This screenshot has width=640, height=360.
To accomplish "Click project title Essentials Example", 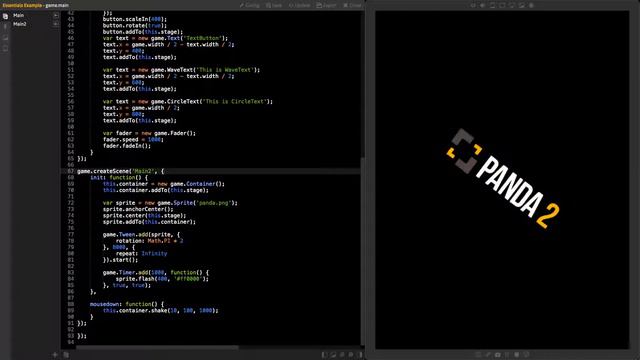I will 22,5.
